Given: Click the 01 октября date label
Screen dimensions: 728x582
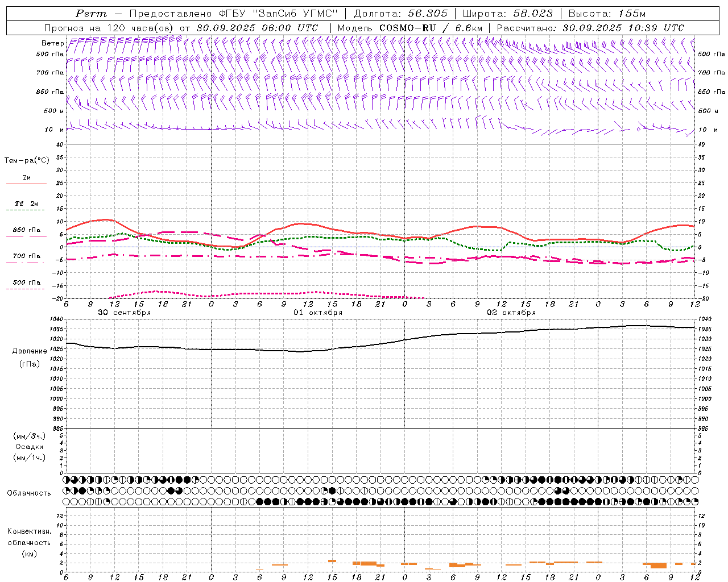Looking at the screenshot, I should [318, 313].
